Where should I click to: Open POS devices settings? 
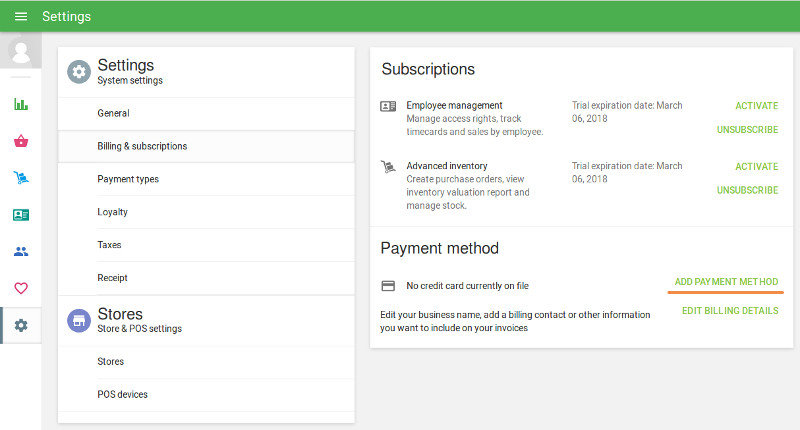(122, 395)
